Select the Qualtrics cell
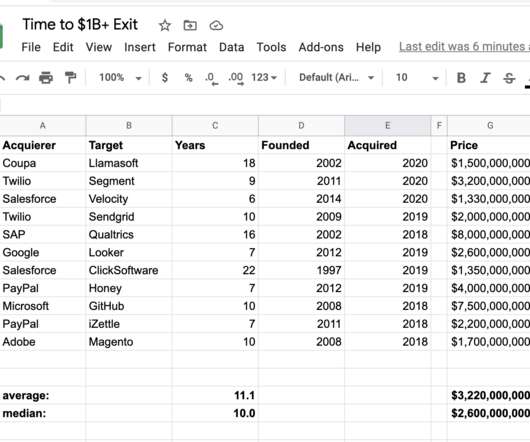The height and width of the screenshot is (442, 530). tap(129, 235)
